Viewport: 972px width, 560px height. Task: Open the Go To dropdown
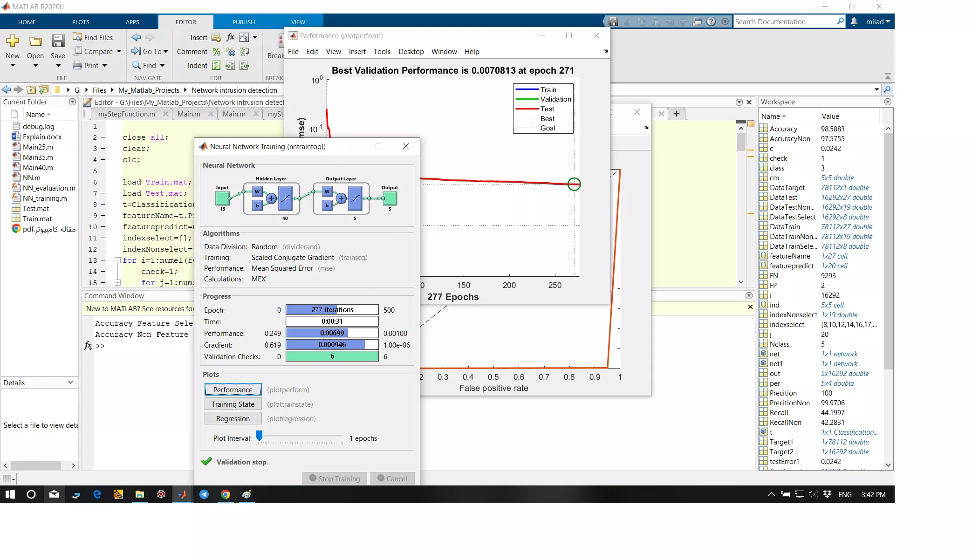coord(156,51)
